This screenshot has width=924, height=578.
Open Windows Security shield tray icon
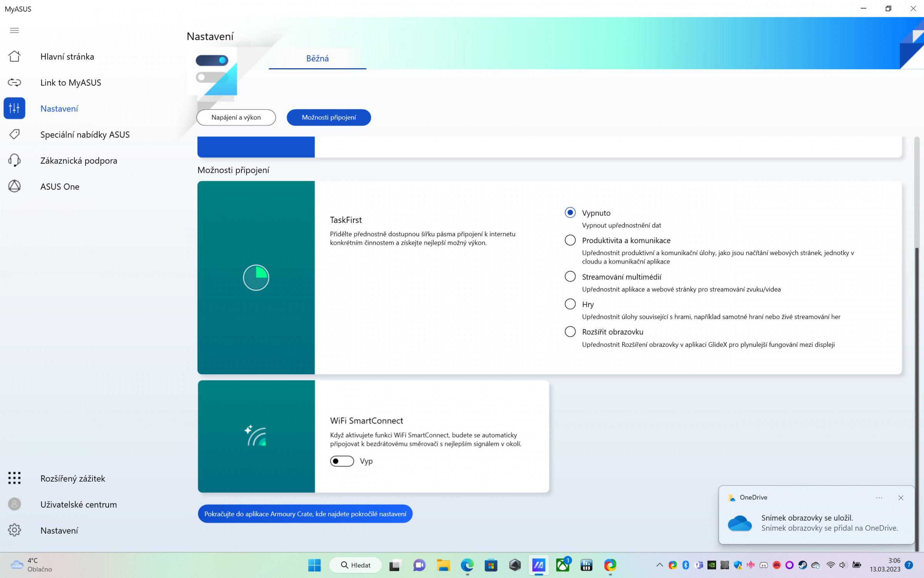[738, 565]
